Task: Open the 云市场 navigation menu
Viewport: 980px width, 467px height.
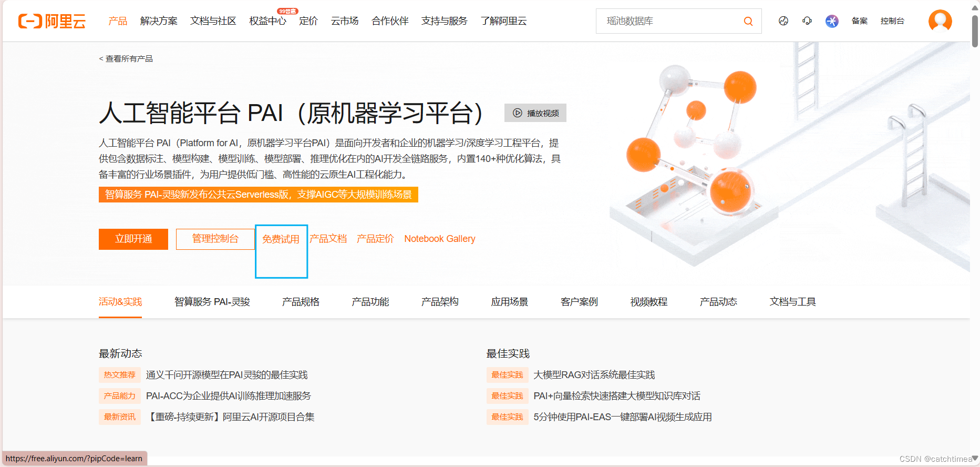Action: (345, 21)
